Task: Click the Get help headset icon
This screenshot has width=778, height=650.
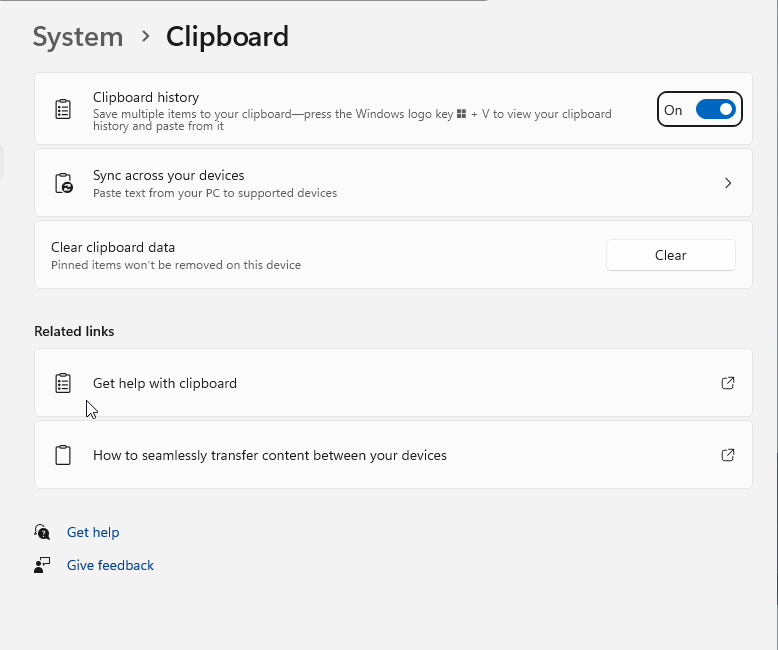Action: (x=42, y=532)
